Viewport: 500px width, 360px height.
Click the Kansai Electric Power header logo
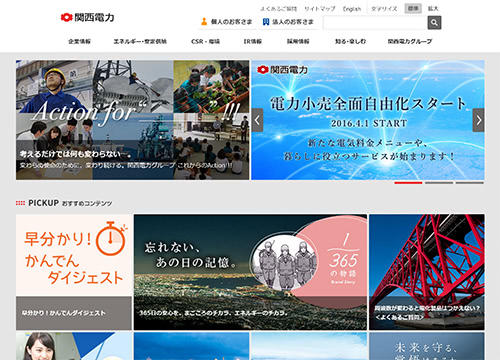click(87, 17)
